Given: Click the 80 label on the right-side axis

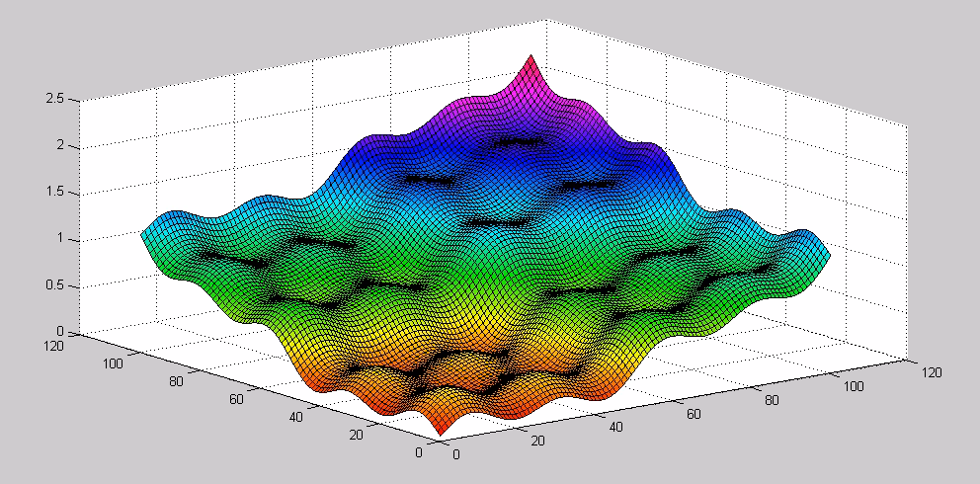Looking at the screenshot, I should tap(772, 400).
